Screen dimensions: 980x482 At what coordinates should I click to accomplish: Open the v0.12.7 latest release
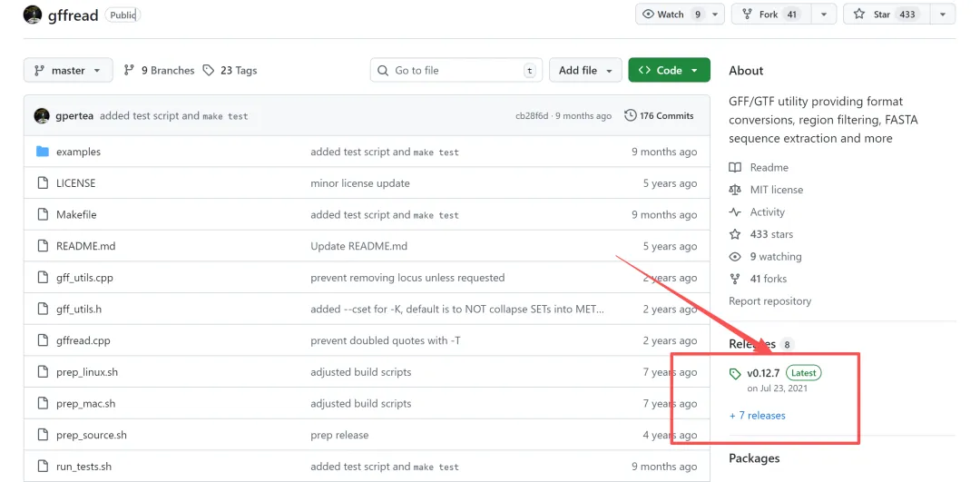(x=763, y=373)
